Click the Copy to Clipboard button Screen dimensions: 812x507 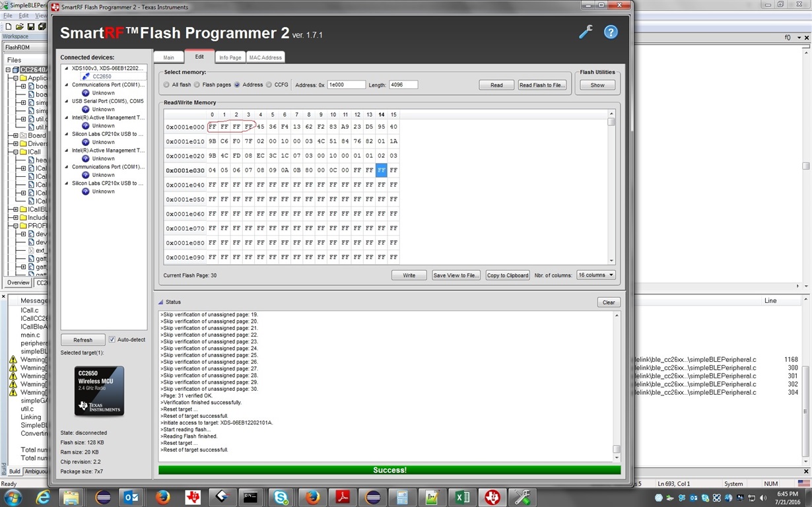[508, 275]
